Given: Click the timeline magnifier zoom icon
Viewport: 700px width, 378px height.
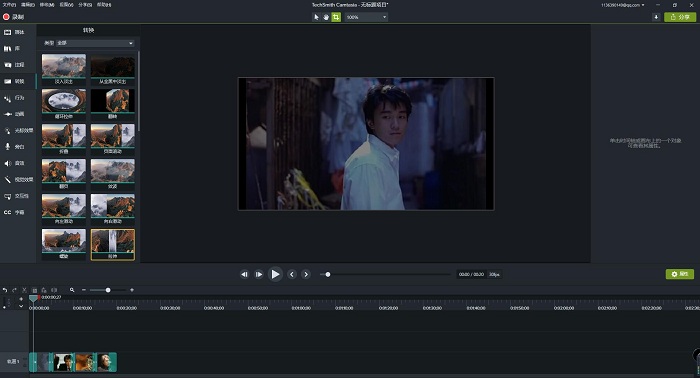Looking at the screenshot, I should (72, 290).
